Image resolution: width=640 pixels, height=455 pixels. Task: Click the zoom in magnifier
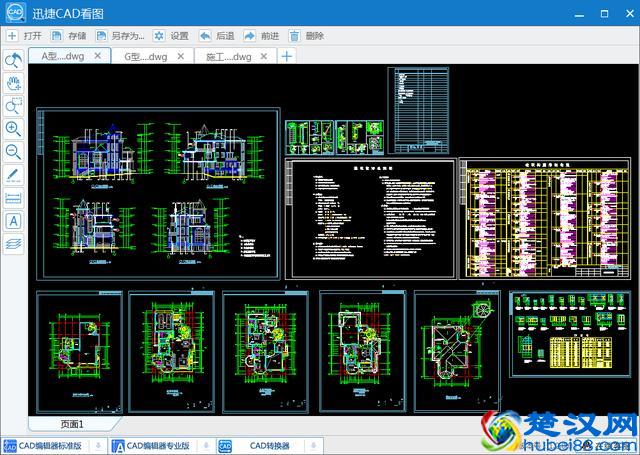(x=14, y=129)
